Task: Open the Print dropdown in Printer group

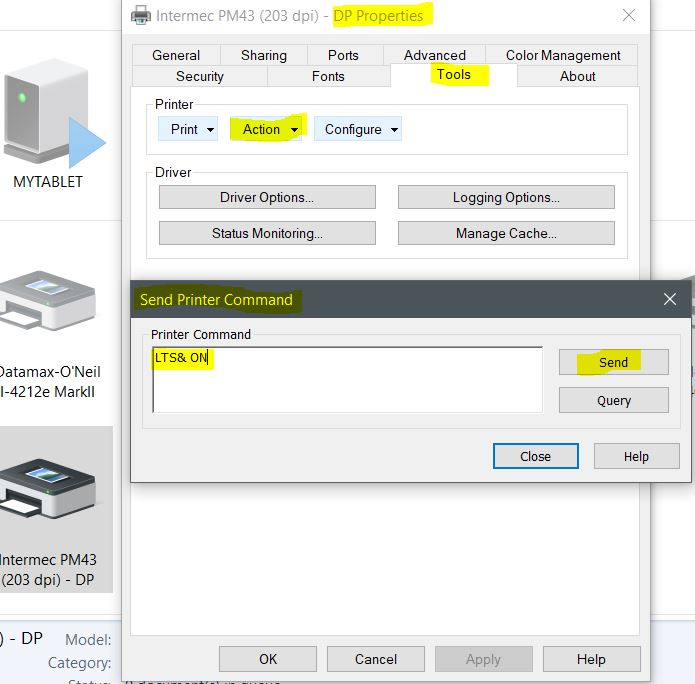Action: (x=188, y=129)
